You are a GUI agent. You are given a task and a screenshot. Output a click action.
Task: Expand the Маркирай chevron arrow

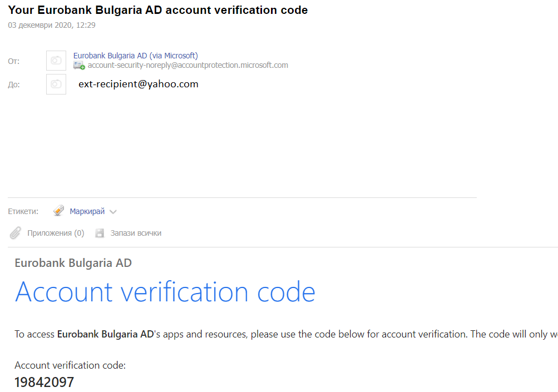[x=113, y=212]
